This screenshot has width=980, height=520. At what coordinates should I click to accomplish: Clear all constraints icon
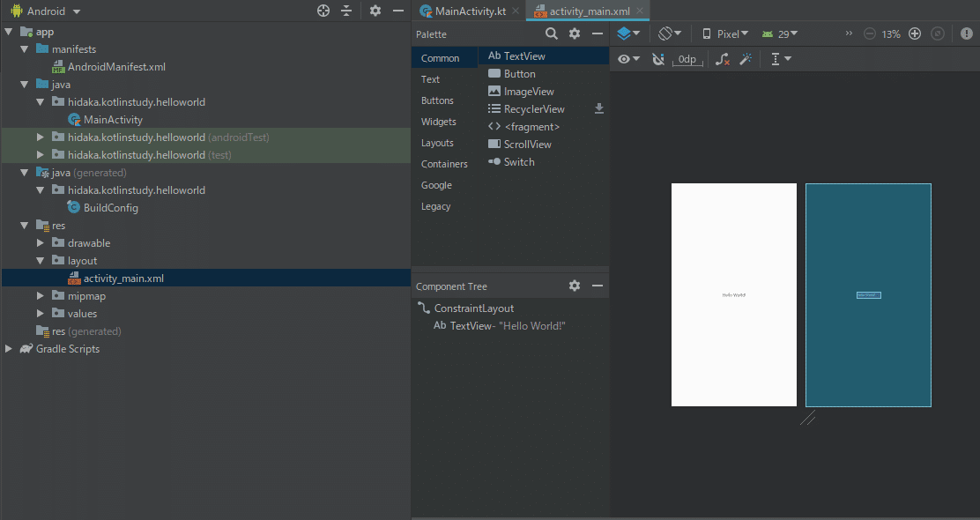[723, 59]
